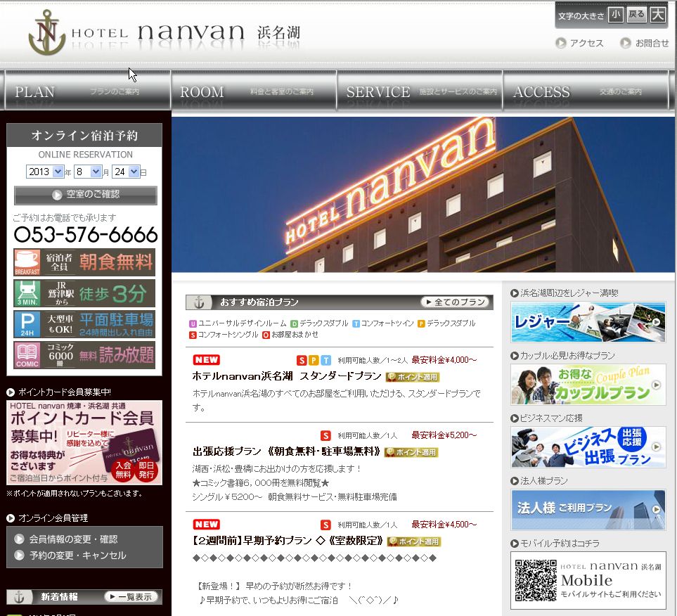This screenshot has height=616, width=677.
Task: Click purple U ユニバーサルデザインルーム legend icon
Action: [193, 323]
